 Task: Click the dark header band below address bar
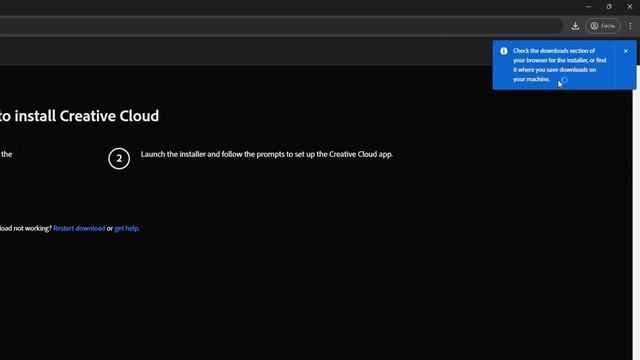(x=245, y=51)
